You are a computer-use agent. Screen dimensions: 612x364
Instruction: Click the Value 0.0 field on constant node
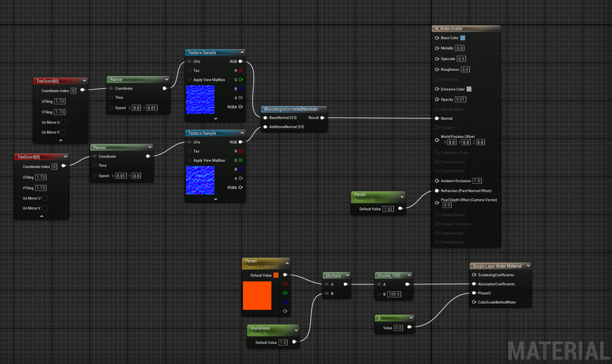[398, 328]
